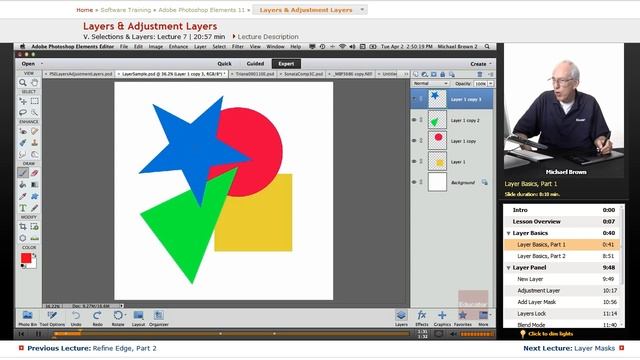Open the Opacity dropdown arrow

pyautogui.click(x=491, y=83)
